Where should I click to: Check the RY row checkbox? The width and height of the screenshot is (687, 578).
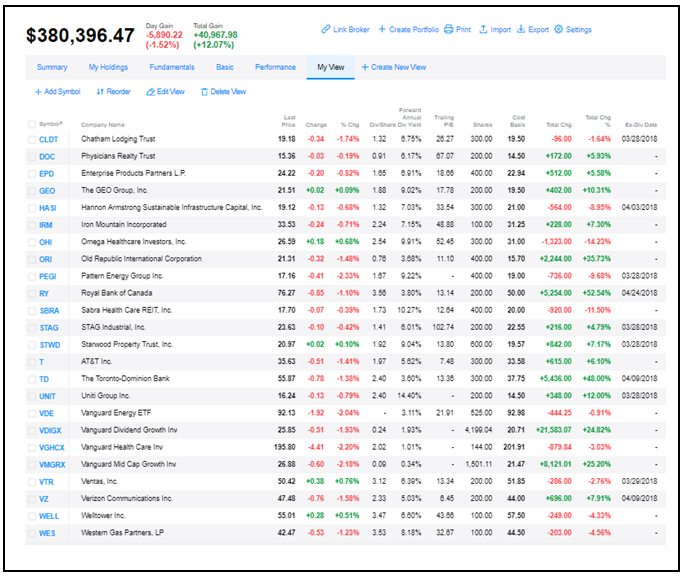32,294
